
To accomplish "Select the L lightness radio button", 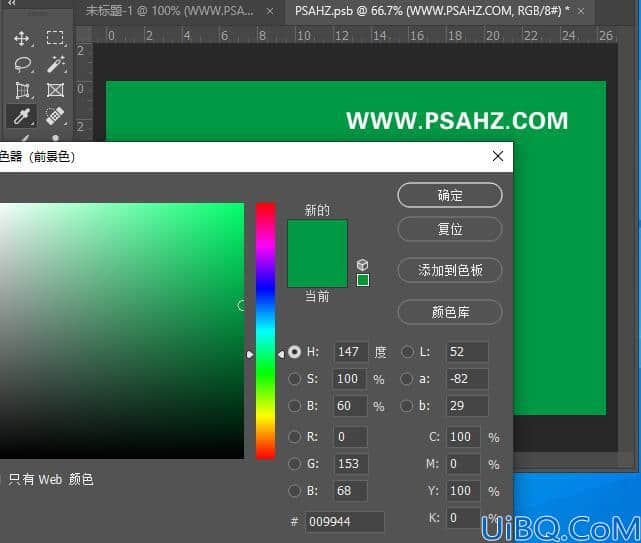I will [x=407, y=352].
